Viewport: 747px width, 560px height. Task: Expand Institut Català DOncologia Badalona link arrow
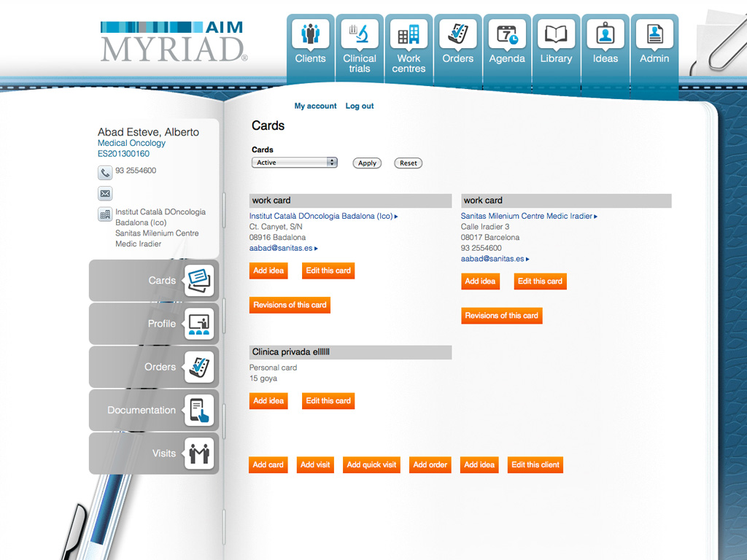pyautogui.click(x=396, y=217)
